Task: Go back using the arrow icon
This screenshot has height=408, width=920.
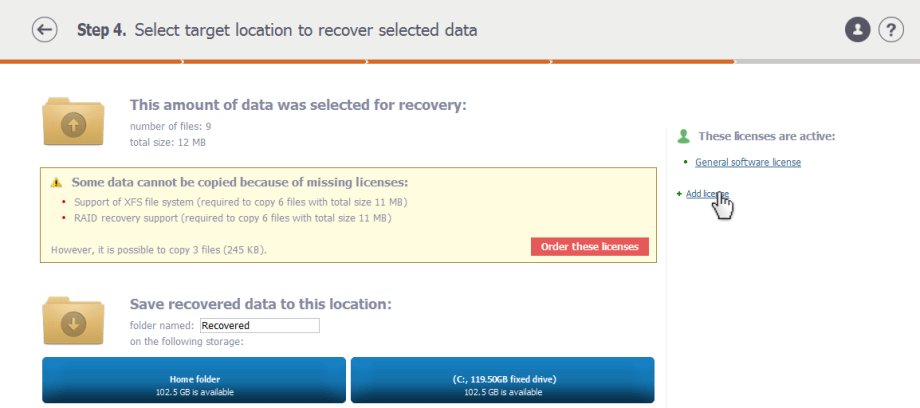Action: pos(45,30)
